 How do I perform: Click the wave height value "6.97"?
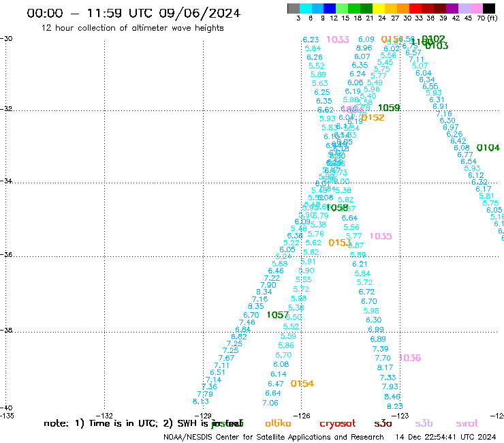pos(451,127)
